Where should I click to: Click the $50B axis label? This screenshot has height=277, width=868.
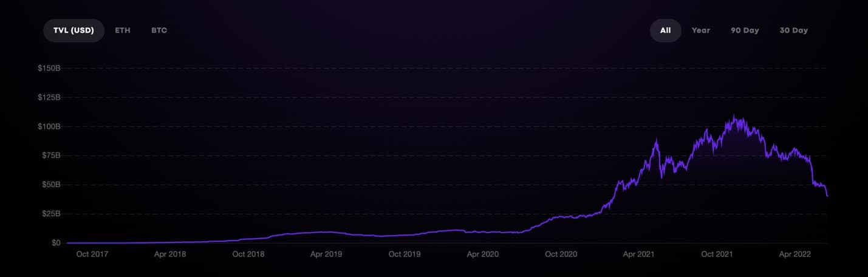(50, 185)
